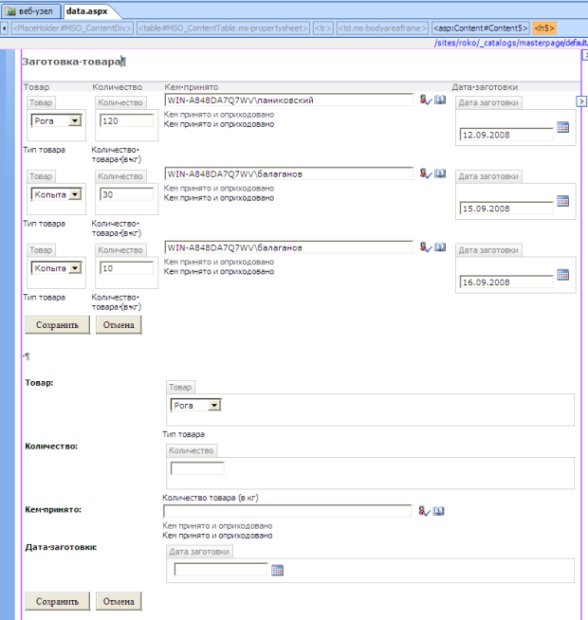This screenshot has width=588, height=620.
Task: Select the h5 tag in breadcrumb bar
Action: click(544, 28)
